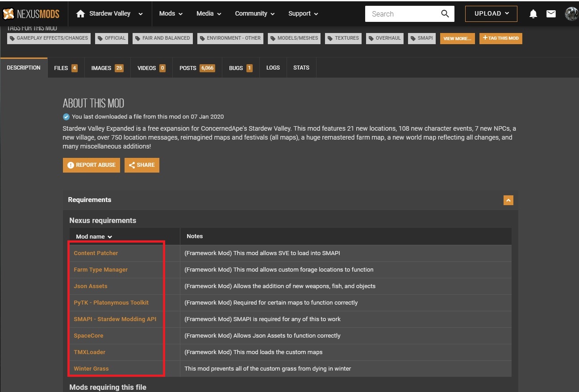Click the View More tags button

[457, 38]
